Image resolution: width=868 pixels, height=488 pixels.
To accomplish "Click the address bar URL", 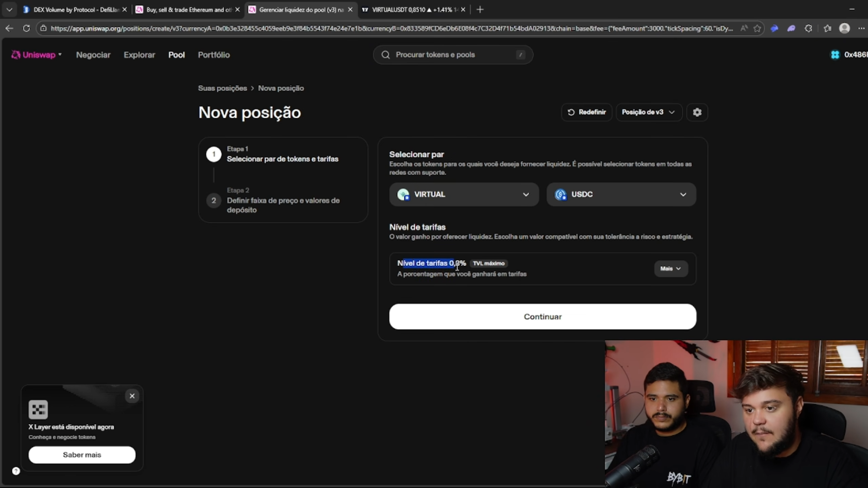I will click(x=392, y=28).
